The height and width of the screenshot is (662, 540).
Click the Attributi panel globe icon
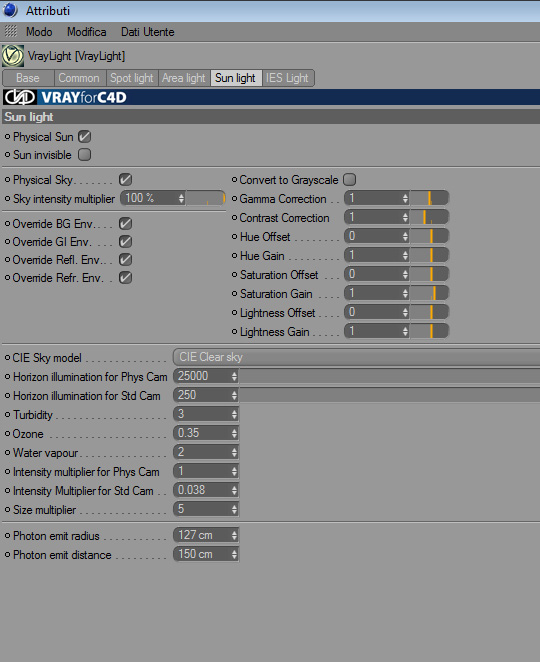point(10,10)
